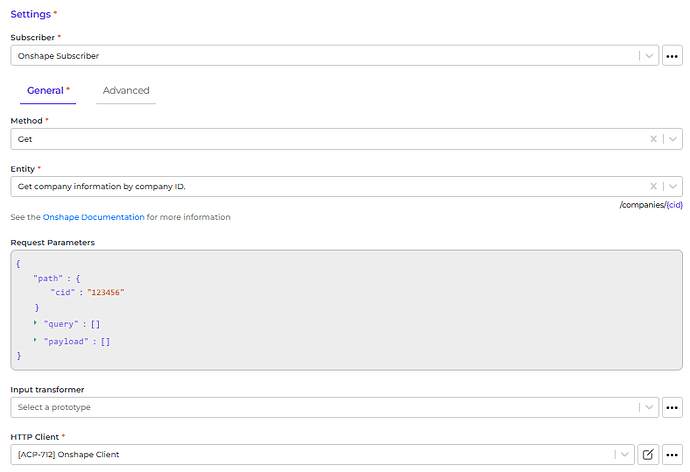Open the HTTP Client ellipsis menu

(672, 454)
